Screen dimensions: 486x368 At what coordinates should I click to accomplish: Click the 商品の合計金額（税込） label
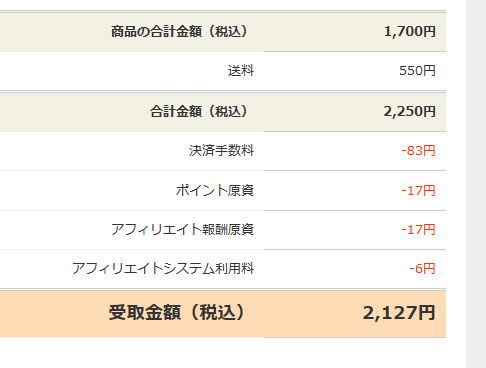click(x=180, y=32)
